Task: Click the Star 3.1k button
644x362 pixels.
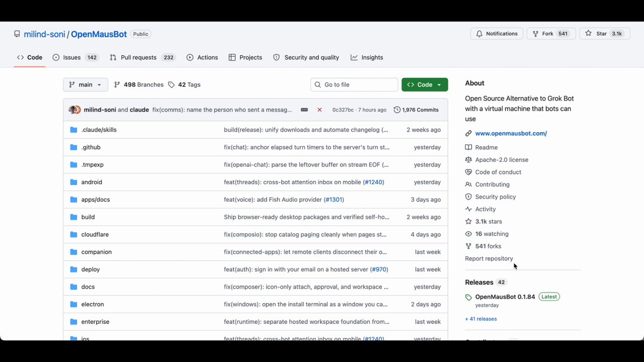Action: pos(604,34)
